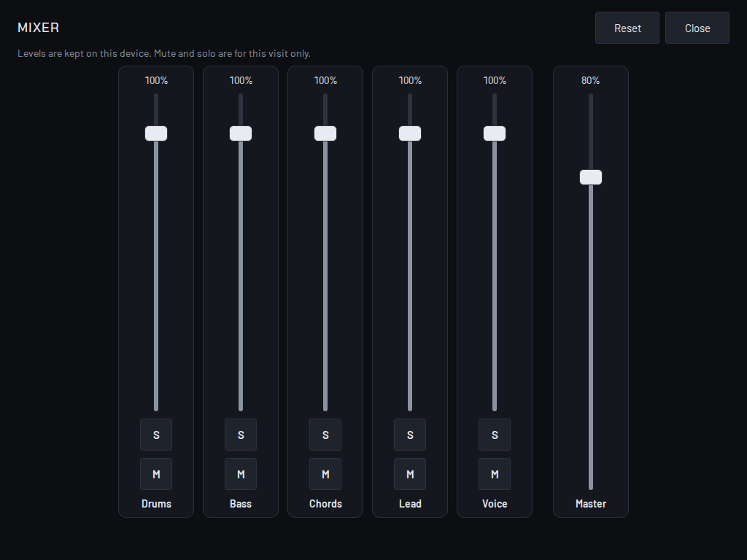The image size is (747, 560).
Task: Click the Chords channel label
Action: [x=325, y=504]
